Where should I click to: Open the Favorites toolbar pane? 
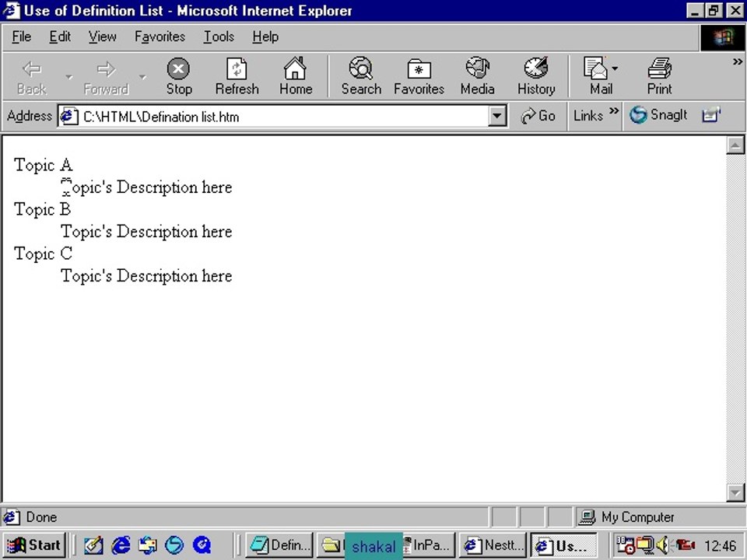point(419,77)
